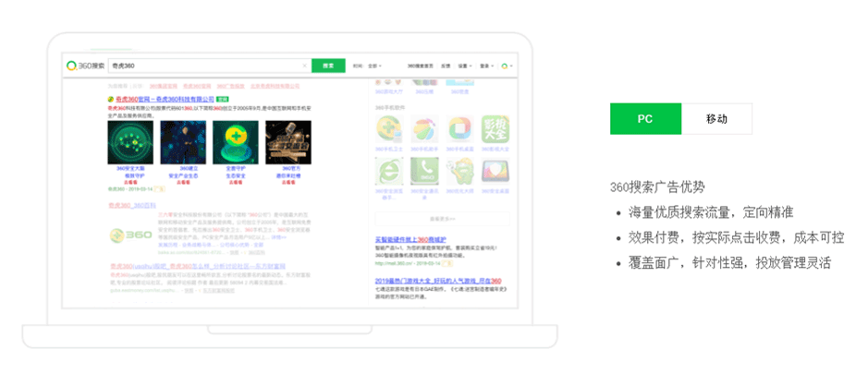Click the 详情>> link in 百科 result

pyautogui.click(x=278, y=237)
